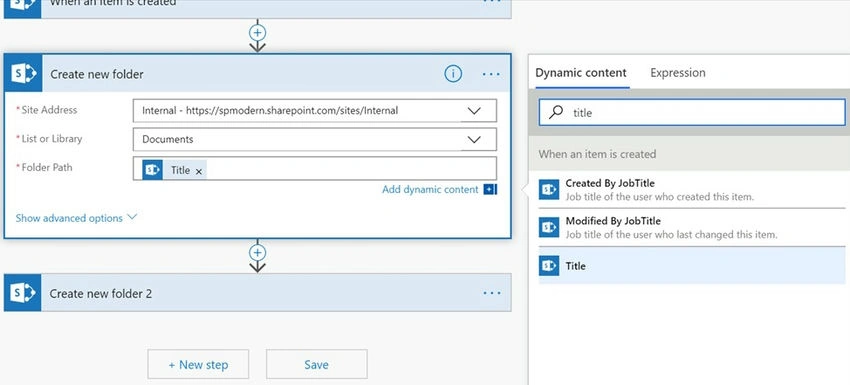Select Created By JobTitle dynamic content

point(692,189)
